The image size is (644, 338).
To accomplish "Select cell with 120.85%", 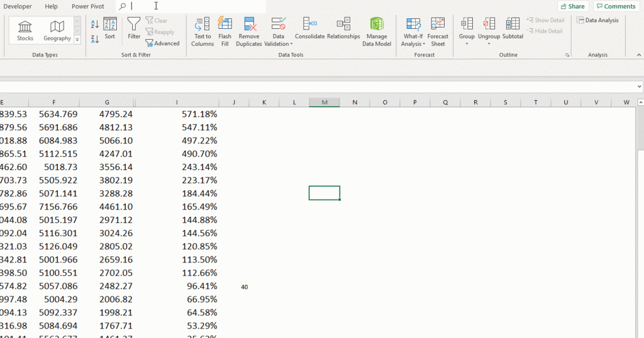I will pyautogui.click(x=177, y=246).
